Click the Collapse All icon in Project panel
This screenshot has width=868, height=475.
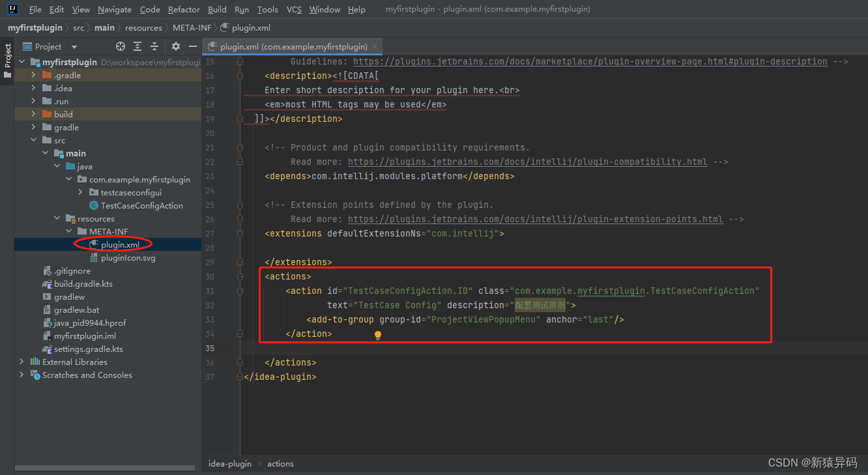point(154,46)
